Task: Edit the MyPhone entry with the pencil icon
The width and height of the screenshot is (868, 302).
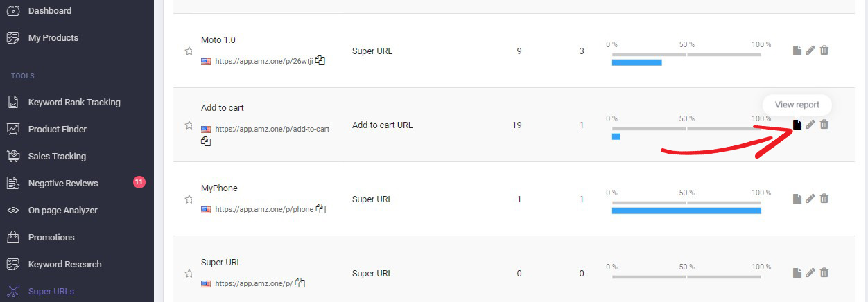Action: [810, 199]
